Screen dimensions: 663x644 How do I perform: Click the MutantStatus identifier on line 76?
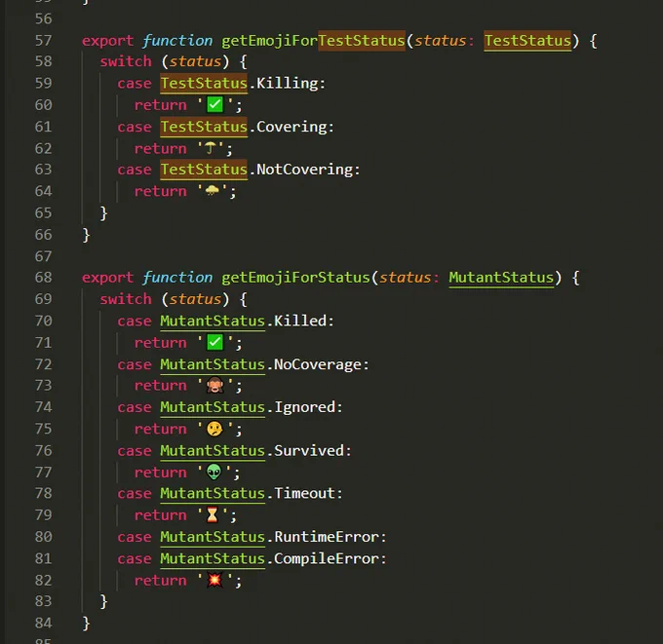tap(213, 451)
